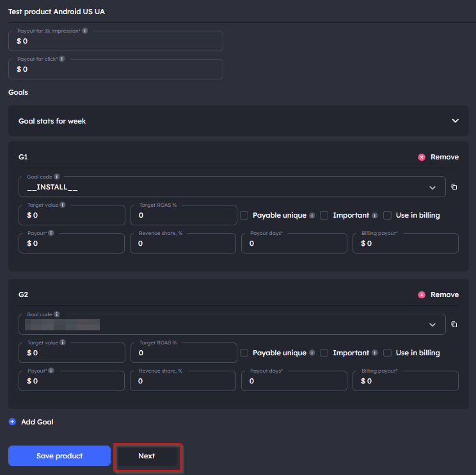Click info icon next to Payout for 1k impression
The image size is (476, 475).
[85, 31]
